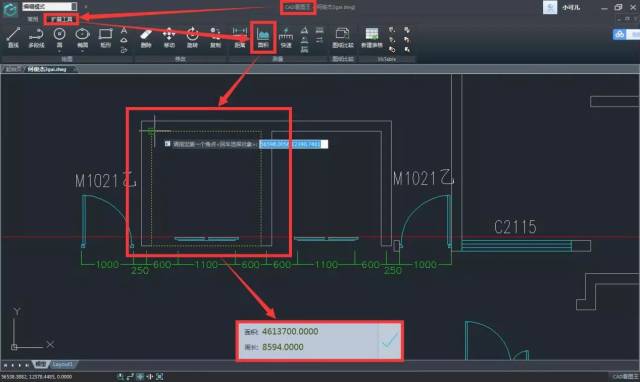The width and height of the screenshot is (640, 382).
Task: Click the highlighted coordinate input field
Action: tap(293, 144)
